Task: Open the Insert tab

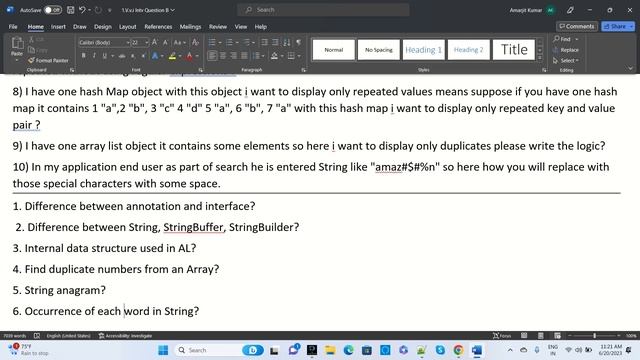Action: point(58,27)
